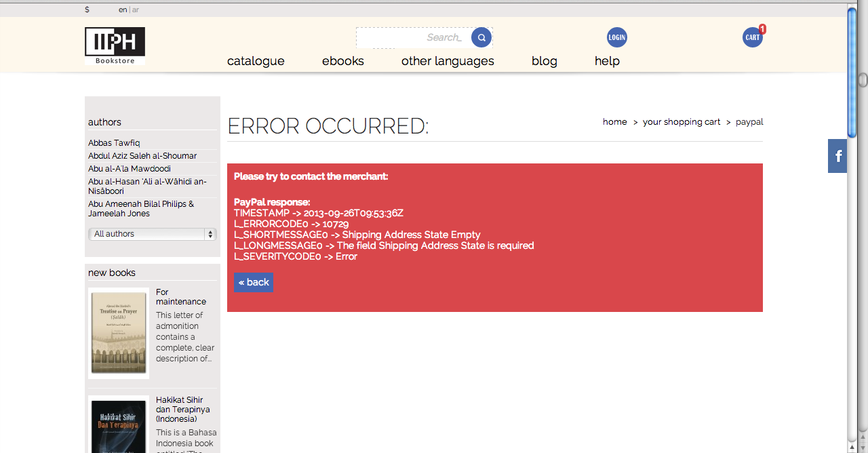This screenshot has height=453, width=868.
Task: Open Treatise on Prayer book cover thumbnail
Action: 119,333
